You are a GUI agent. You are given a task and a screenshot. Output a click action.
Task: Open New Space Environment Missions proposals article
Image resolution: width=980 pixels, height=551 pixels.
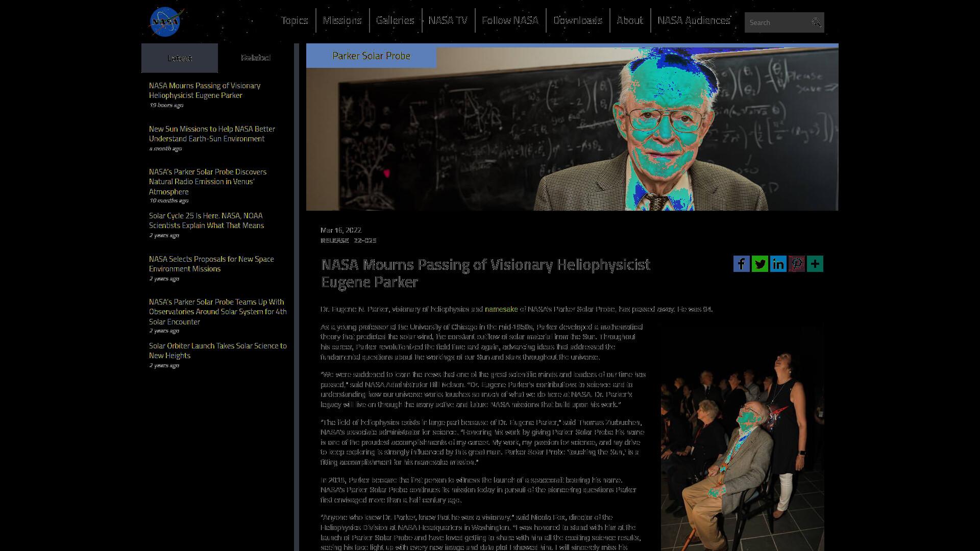[211, 264]
